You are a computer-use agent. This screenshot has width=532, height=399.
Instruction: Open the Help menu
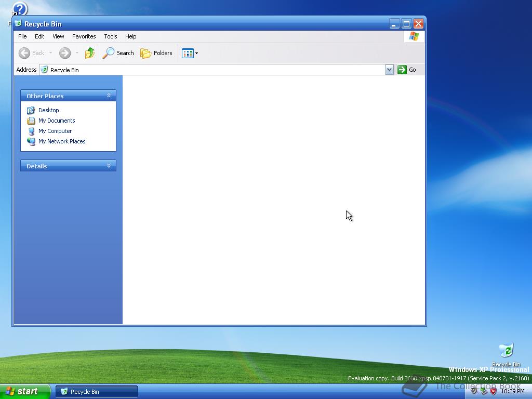point(130,36)
